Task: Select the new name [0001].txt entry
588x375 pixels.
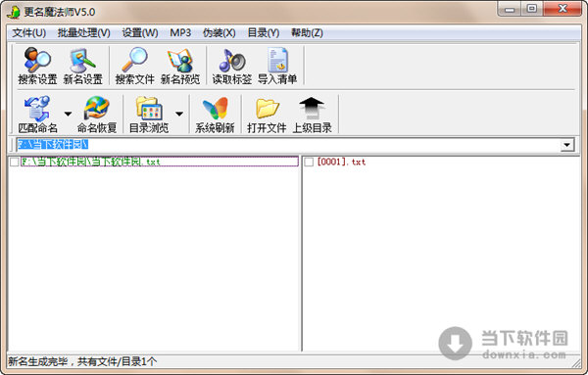Action: point(341,162)
